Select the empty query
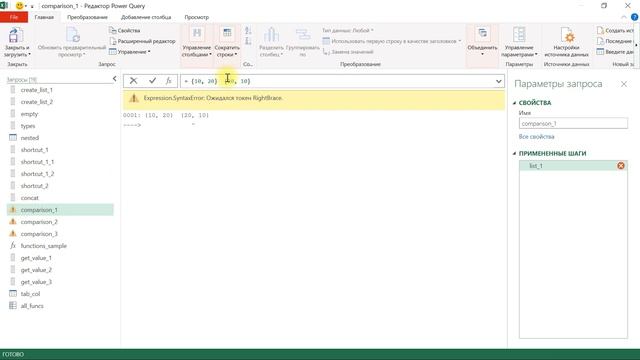This screenshot has height=360, width=640. click(x=60, y=114)
